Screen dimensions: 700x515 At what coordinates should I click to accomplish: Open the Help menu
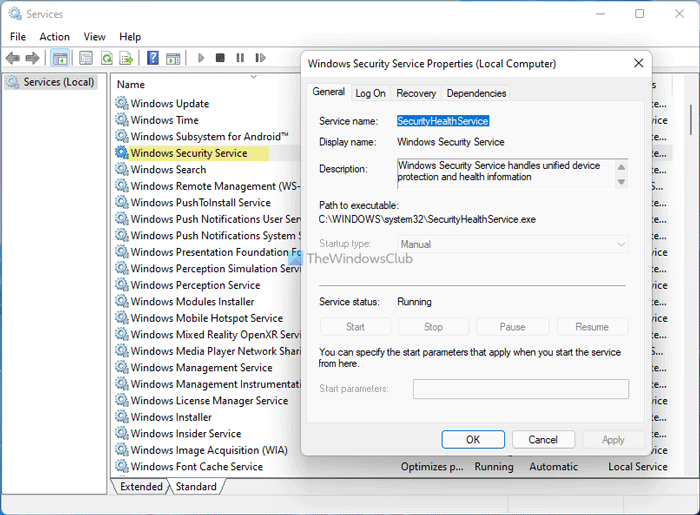pyautogui.click(x=130, y=37)
